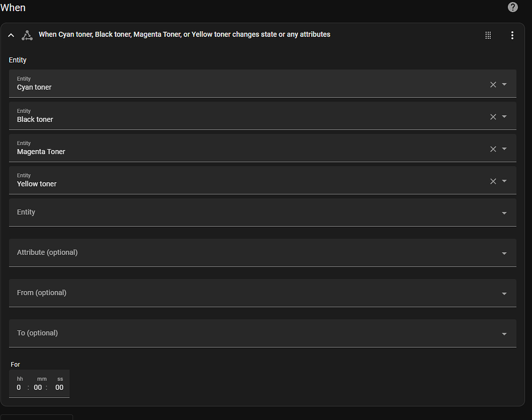Open the three-dot trigger options menu

(512, 35)
